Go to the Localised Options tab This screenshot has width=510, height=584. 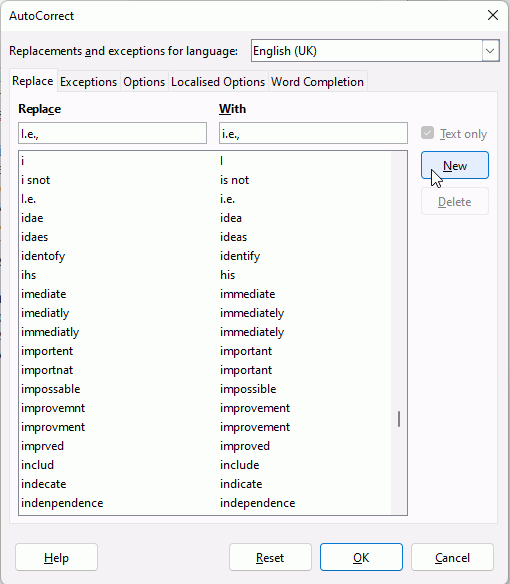218,82
